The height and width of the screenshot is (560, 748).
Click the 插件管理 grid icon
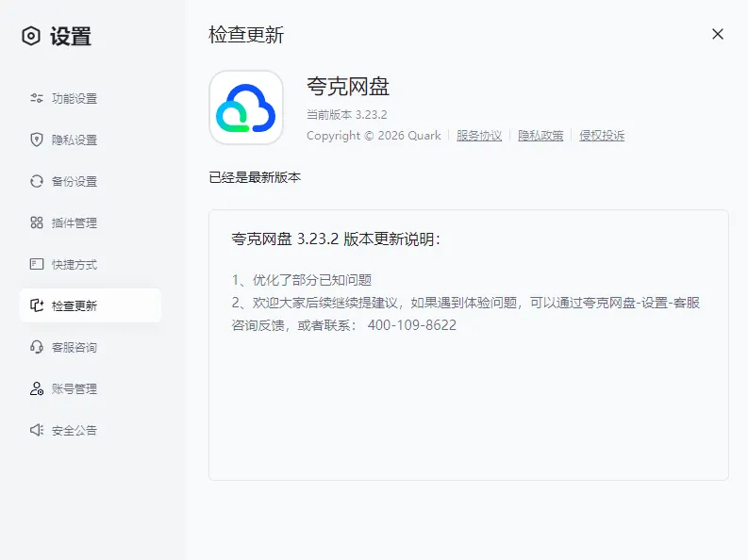pos(37,222)
